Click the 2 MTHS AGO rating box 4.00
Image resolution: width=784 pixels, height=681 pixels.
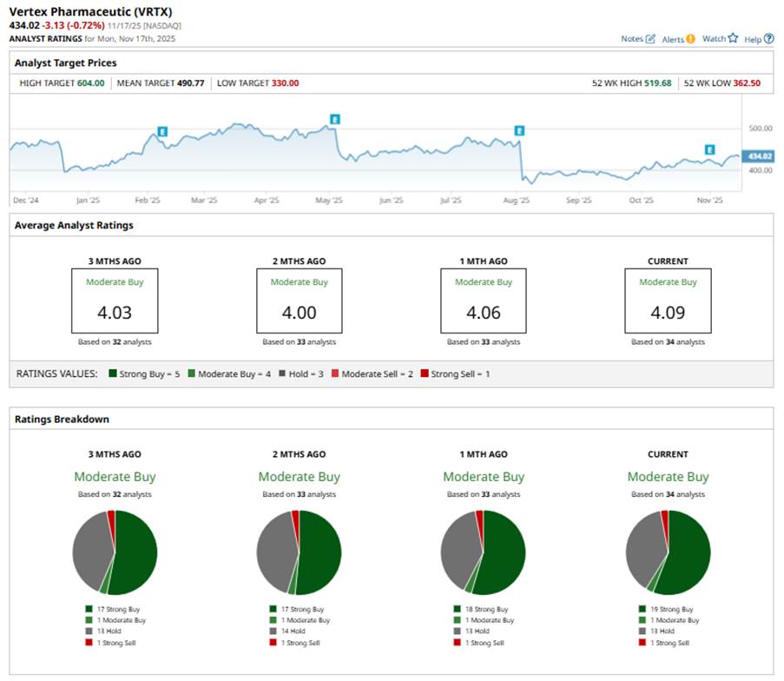[299, 301]
